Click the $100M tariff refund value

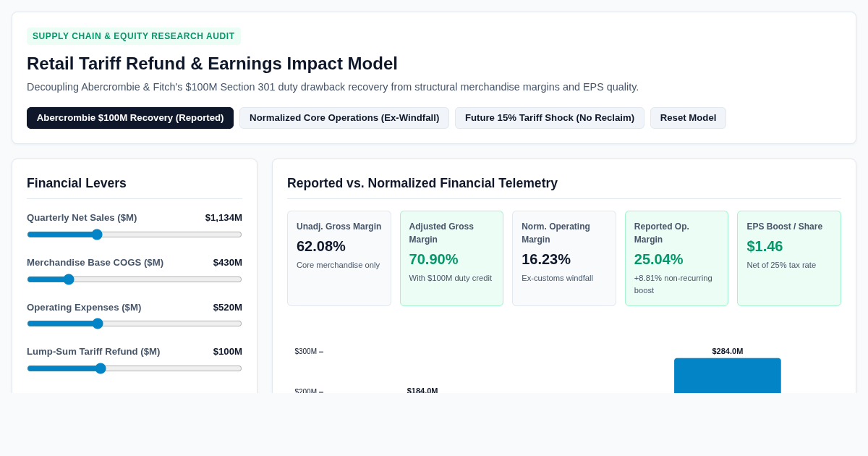(x=228, y=352)
